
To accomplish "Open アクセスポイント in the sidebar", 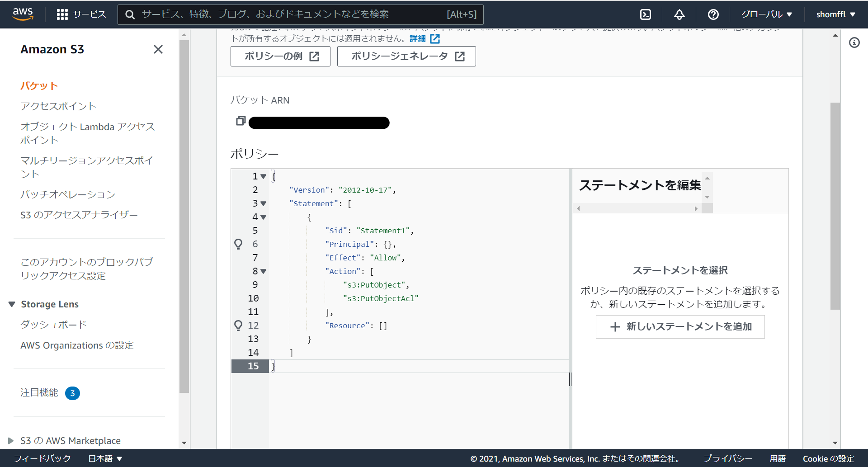I will coord(58,106).
